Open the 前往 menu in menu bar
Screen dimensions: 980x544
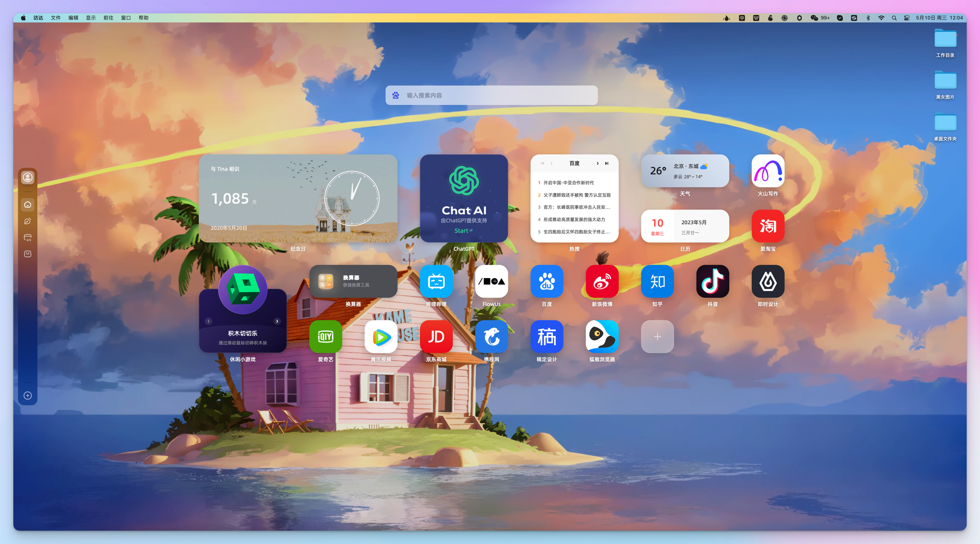point(108,18)
